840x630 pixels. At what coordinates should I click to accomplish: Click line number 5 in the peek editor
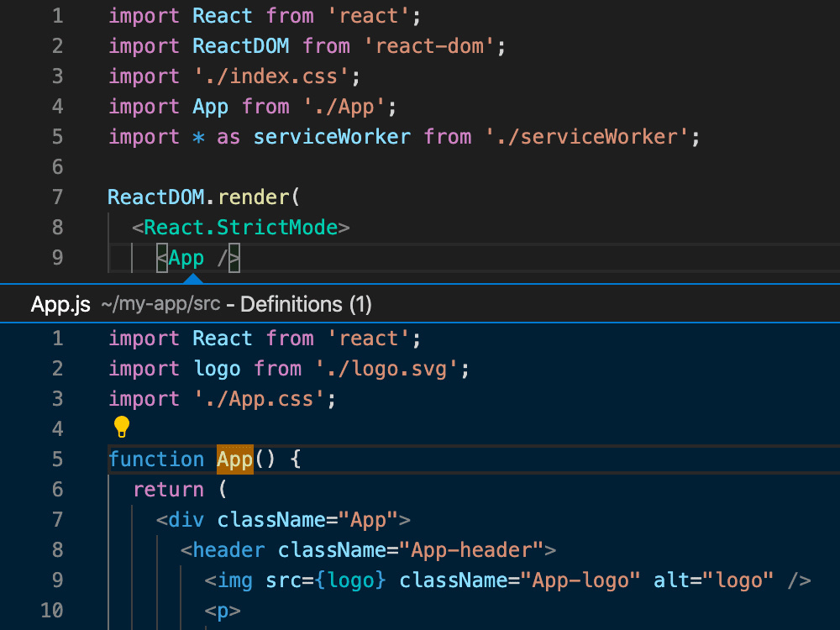point(56,459)
